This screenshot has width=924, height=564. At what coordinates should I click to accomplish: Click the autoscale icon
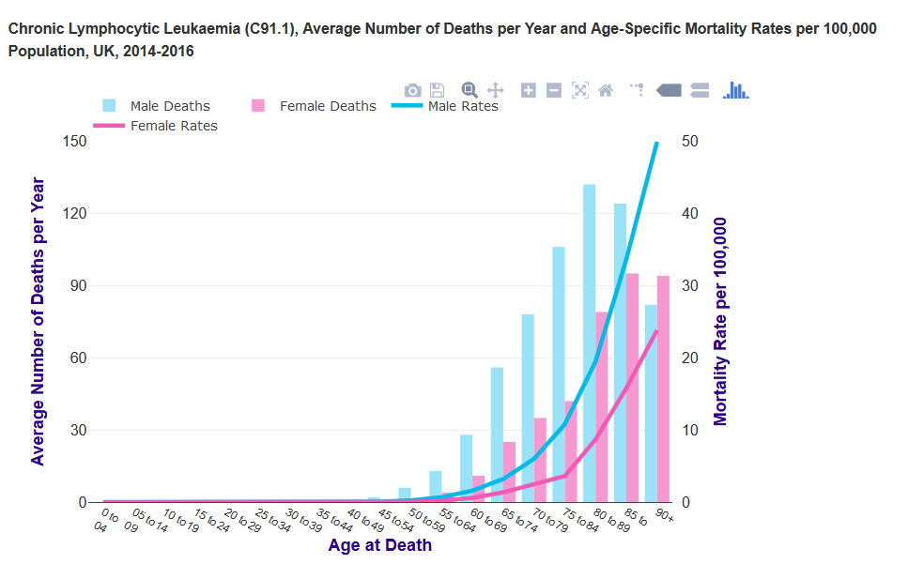pyautogui.click(x=580, y=90)
